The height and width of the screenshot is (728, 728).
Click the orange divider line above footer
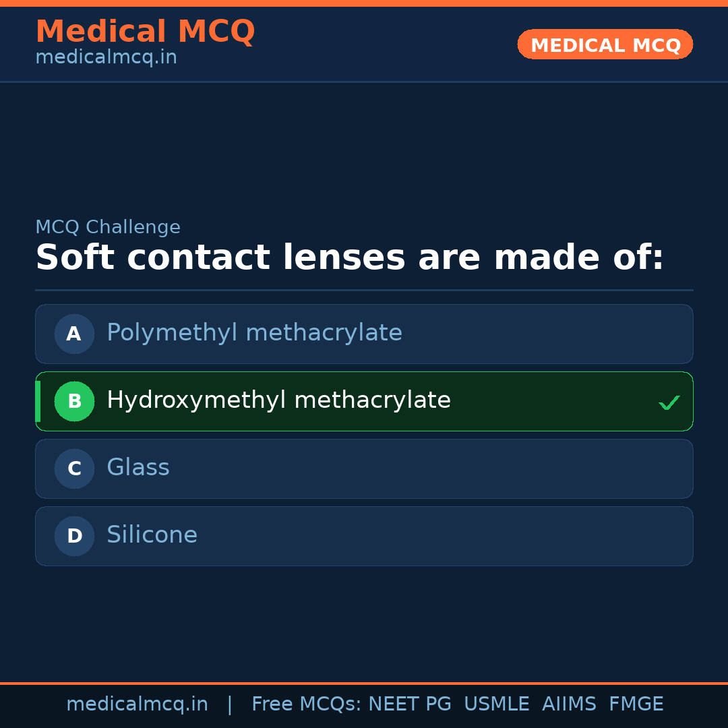click(364, 683)
